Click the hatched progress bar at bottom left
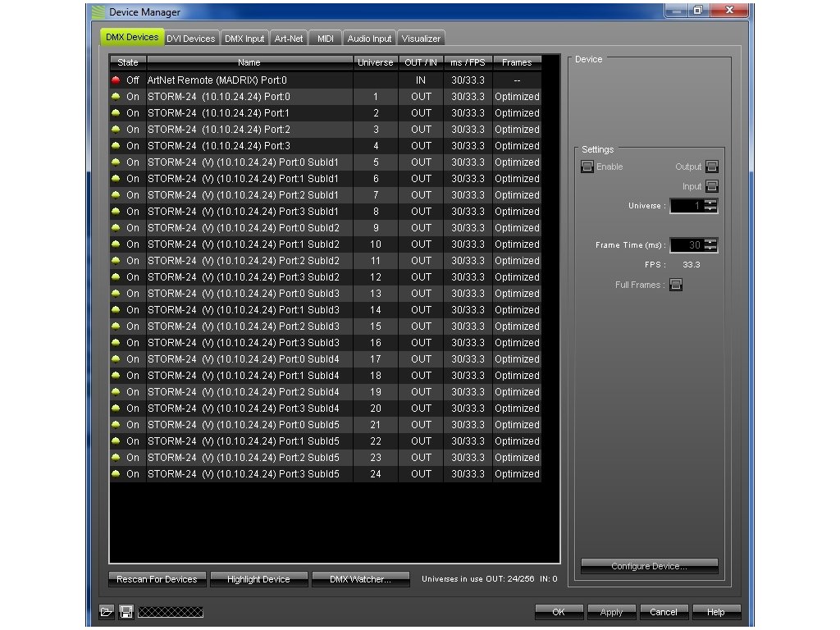Viewport: 840px width, 630px height. click(171, 612)
